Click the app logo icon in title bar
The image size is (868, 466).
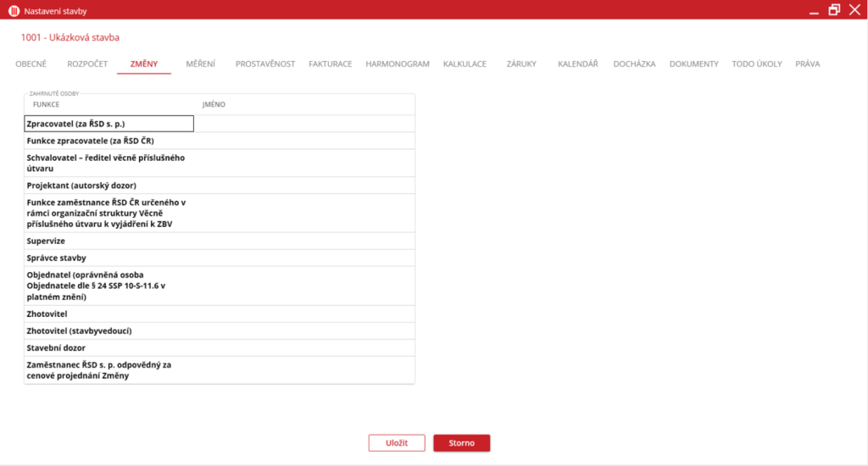tap(13, 10)
